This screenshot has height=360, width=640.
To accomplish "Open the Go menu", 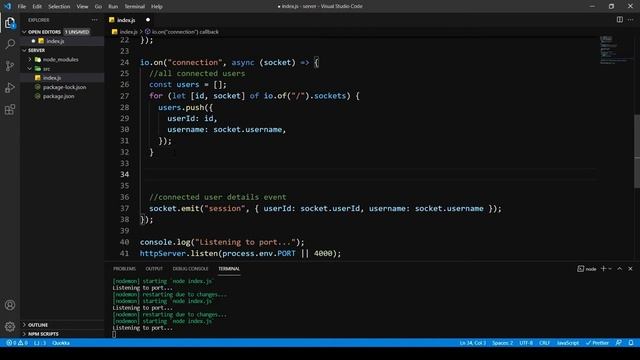I will pos(98,6).
